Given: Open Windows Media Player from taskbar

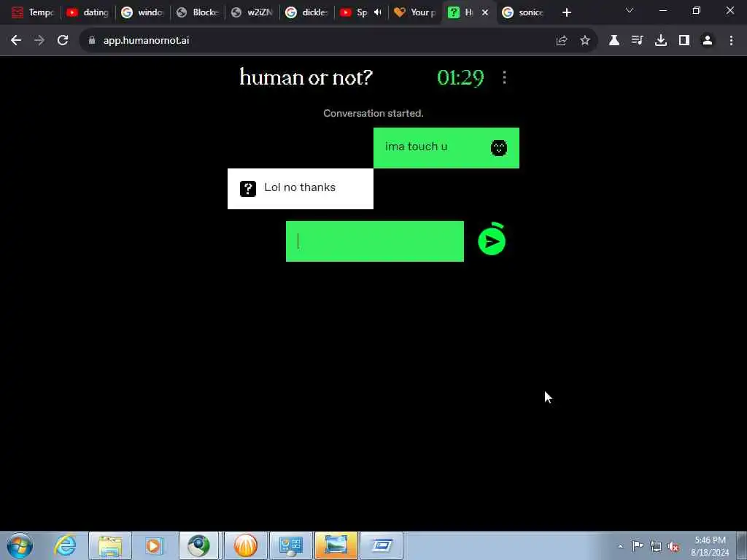Looking at the screenshot, I should click(x=154, y=545).
